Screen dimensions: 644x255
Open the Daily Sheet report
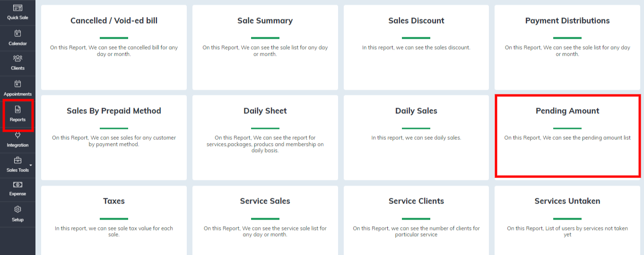pyautogui.click(x=265, y=137)
